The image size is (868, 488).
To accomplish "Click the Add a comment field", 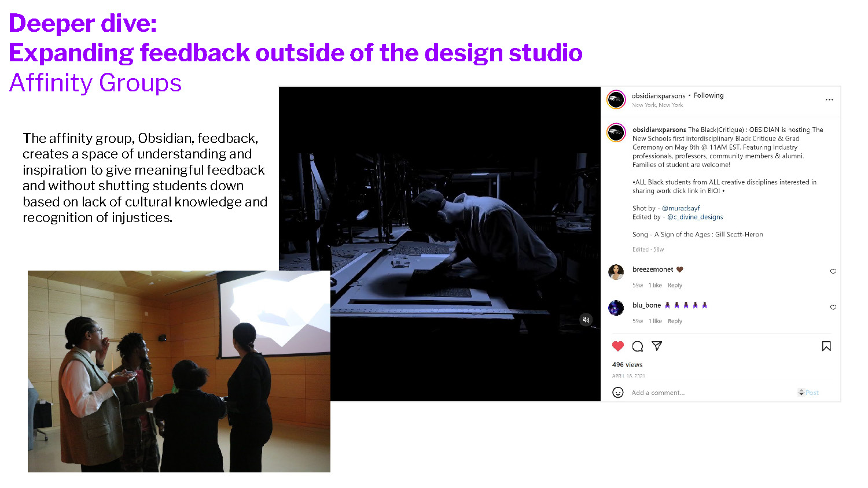I will coord(694,393).
